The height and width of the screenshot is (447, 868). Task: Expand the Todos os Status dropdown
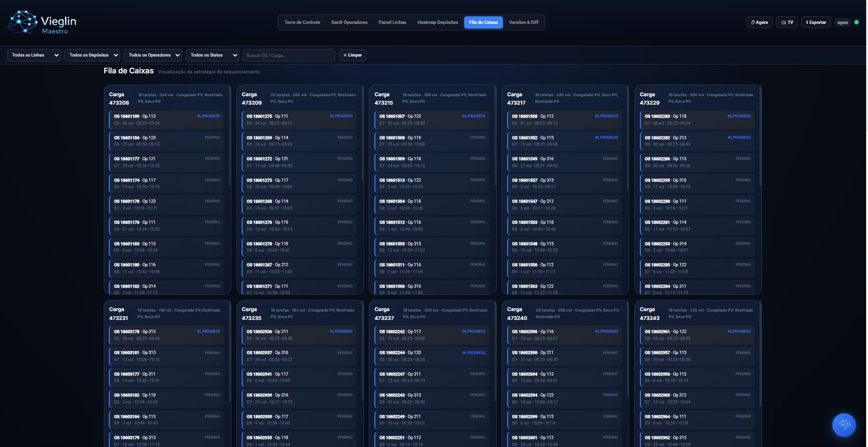pos(212,55)
